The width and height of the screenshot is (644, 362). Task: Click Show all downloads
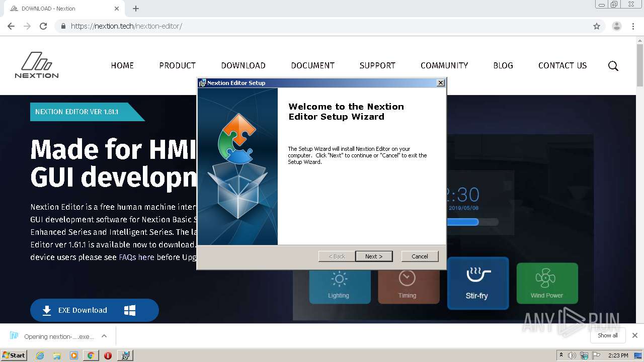[608, 335]
